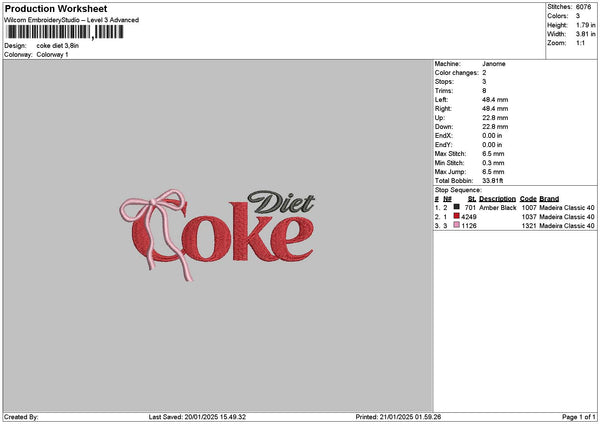The height and width of the screenshot is (424, 600).
Task: Click the 'Description' column header
Action: (x=497, y=199)
